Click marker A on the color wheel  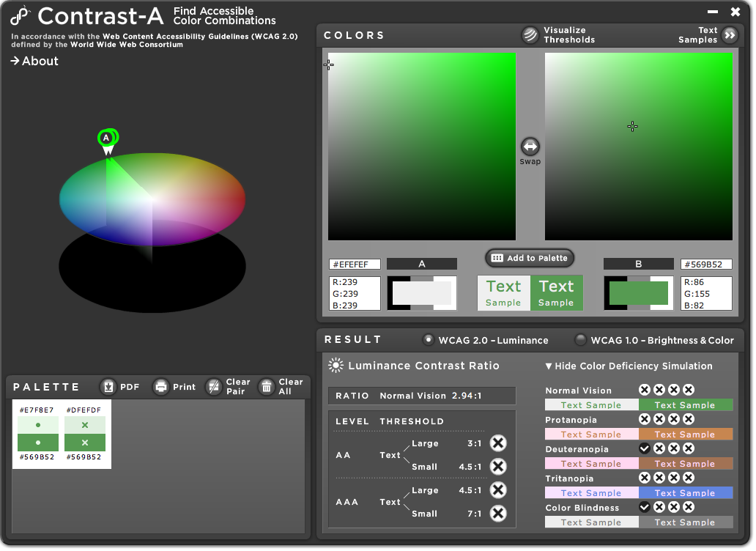(107, 138)
